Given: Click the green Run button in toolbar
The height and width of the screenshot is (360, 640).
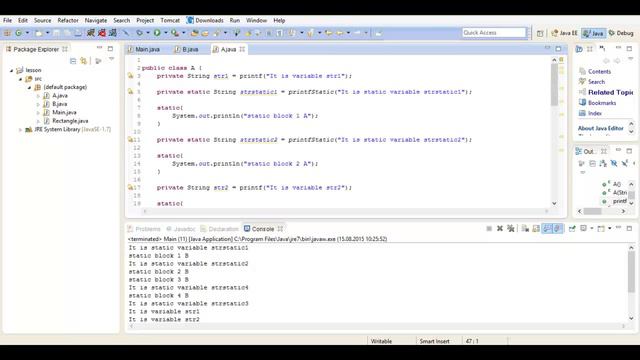Looking at the screenshot, I should pyautogui.click(x=157, y=33).
